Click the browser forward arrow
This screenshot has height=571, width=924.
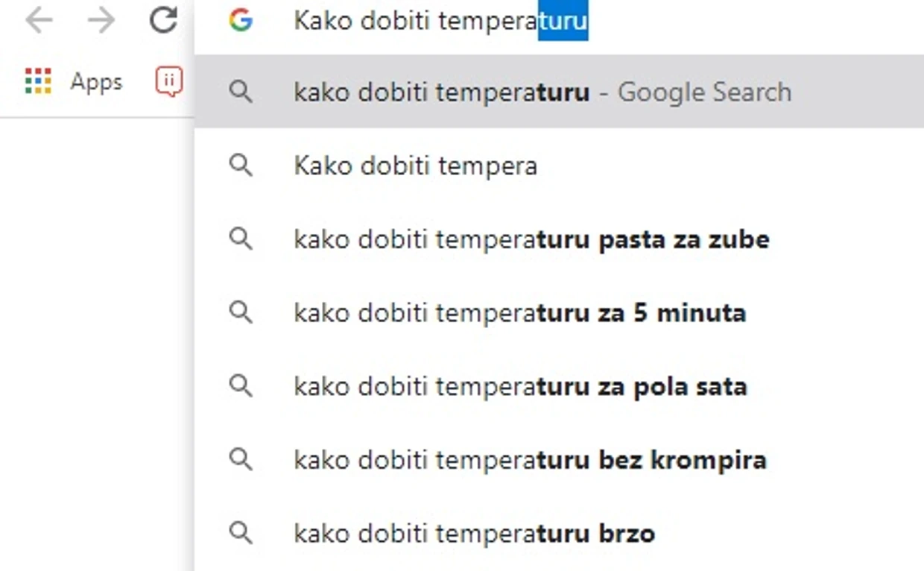101,21
